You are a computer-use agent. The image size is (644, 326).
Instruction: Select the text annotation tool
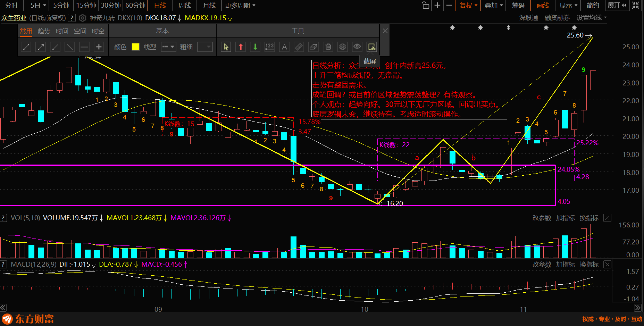tap(284, 47)
